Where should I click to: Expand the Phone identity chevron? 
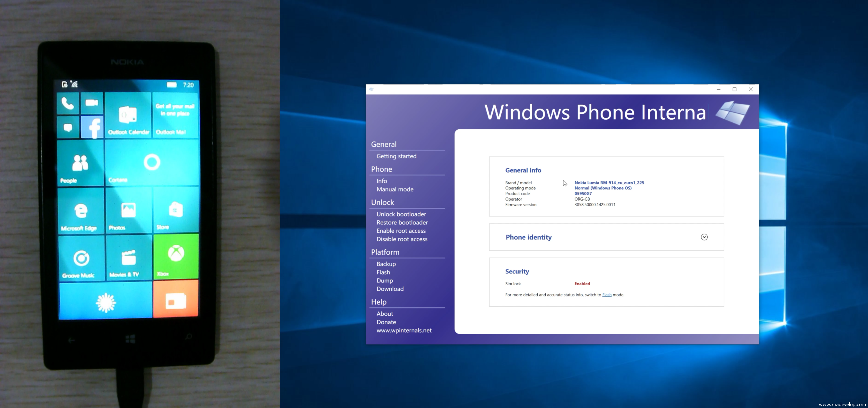pyautogui.click(x=704, y=237)
